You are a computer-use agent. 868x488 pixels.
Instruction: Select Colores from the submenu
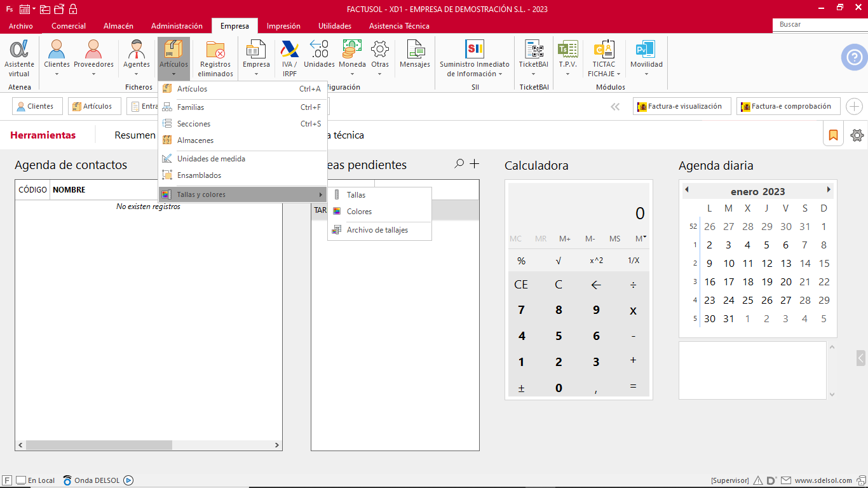tap(359, 212)
